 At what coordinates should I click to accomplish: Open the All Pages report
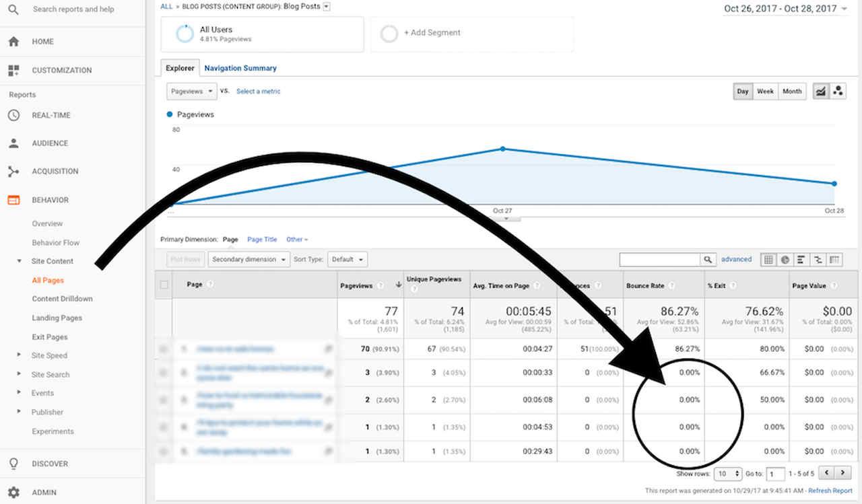pos(48,280)
